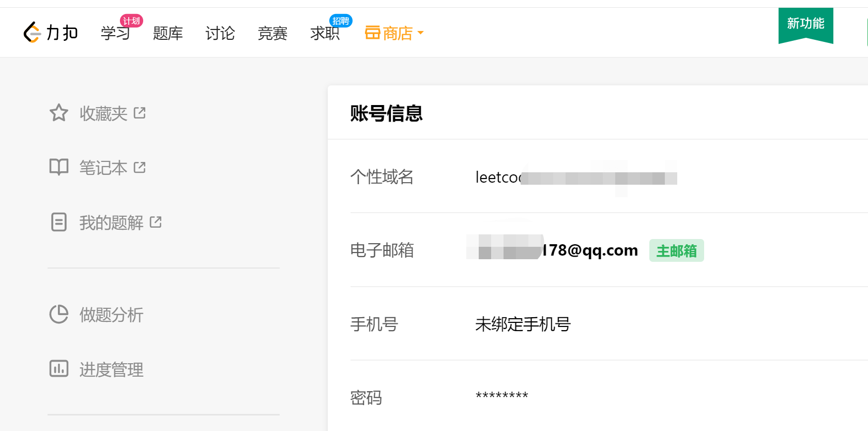Select the pie chart icon for 做题分析
This screenshot has height=431, width=868.
pos(58,314)
